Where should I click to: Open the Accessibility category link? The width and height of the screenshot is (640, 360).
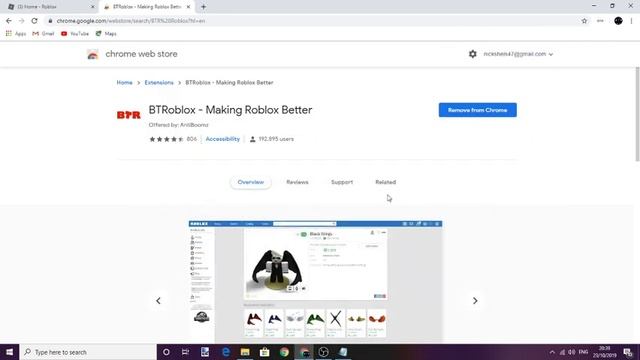pyautogui.click(x=222, y=139)
